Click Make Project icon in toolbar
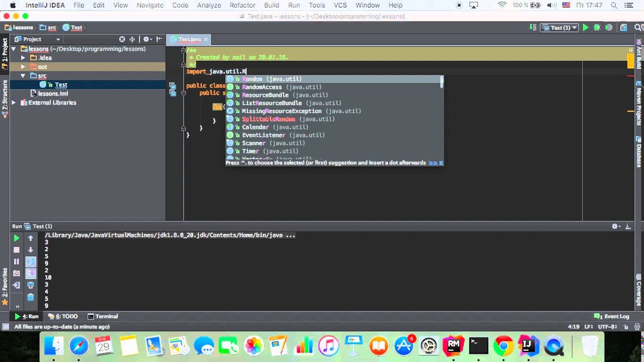Viewport: 644px width, 362px height. tap(533, 28)
